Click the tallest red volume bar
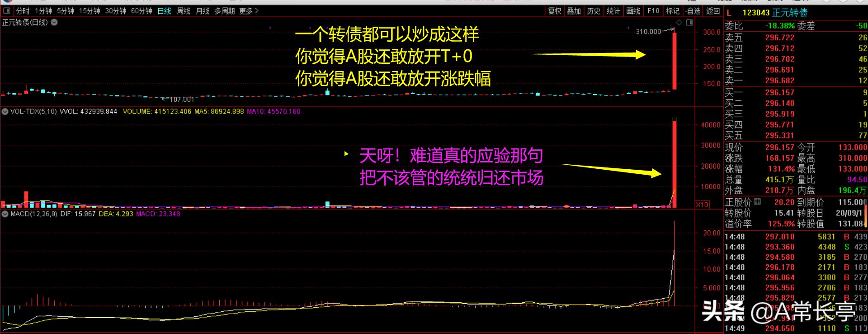Screen dimensions: 868x334 [x=675, y=164]
